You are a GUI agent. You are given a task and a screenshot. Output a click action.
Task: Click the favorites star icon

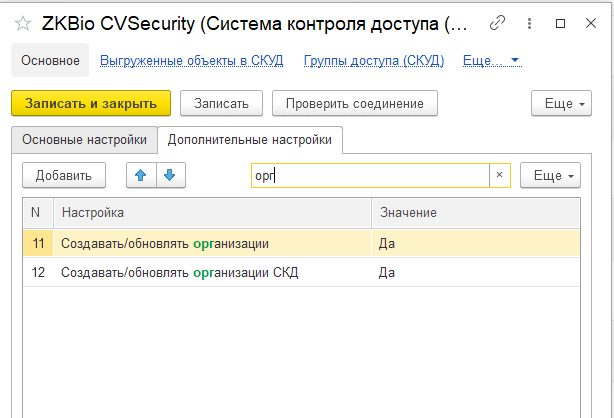(23, 22)
